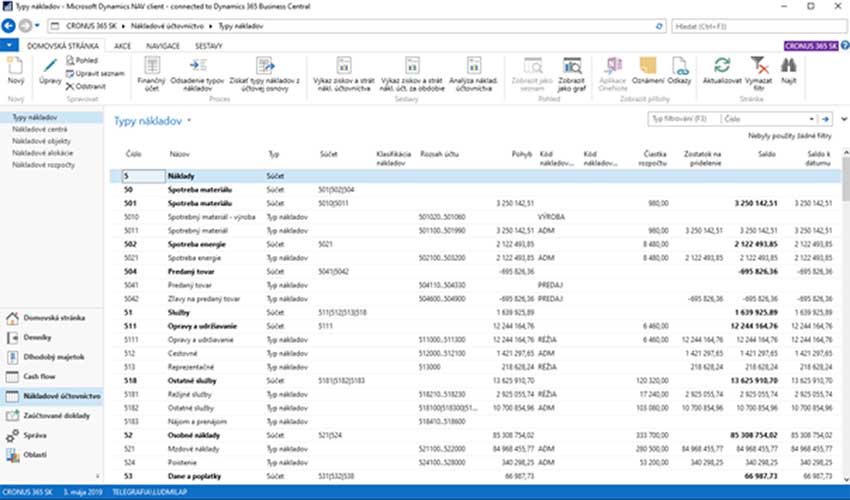850x500 pixels.
Task: Click Oznámení notes icon
Action: (648, 66)
